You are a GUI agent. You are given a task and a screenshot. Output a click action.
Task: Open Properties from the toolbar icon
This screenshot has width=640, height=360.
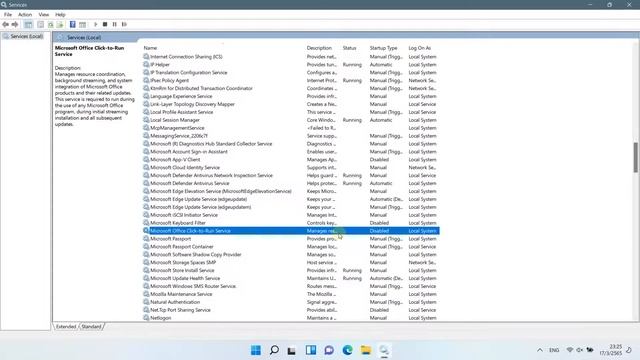pyautogui.click(x=40, y=24)
